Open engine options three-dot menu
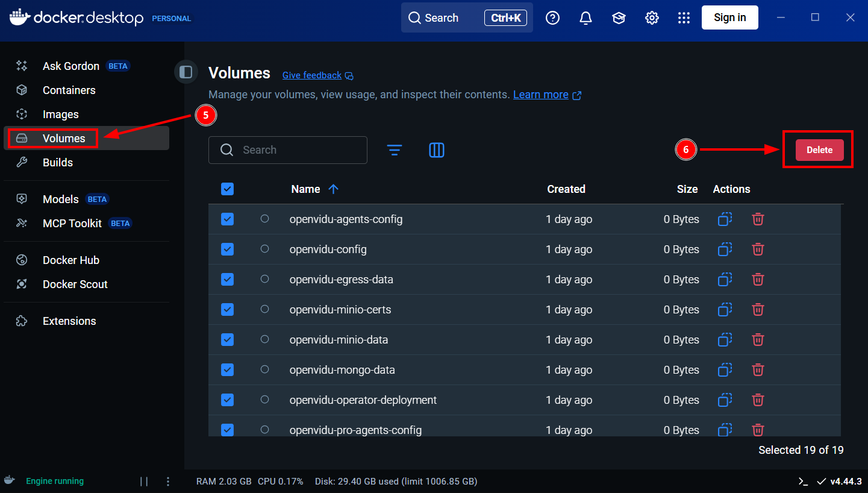 [168, 481]
